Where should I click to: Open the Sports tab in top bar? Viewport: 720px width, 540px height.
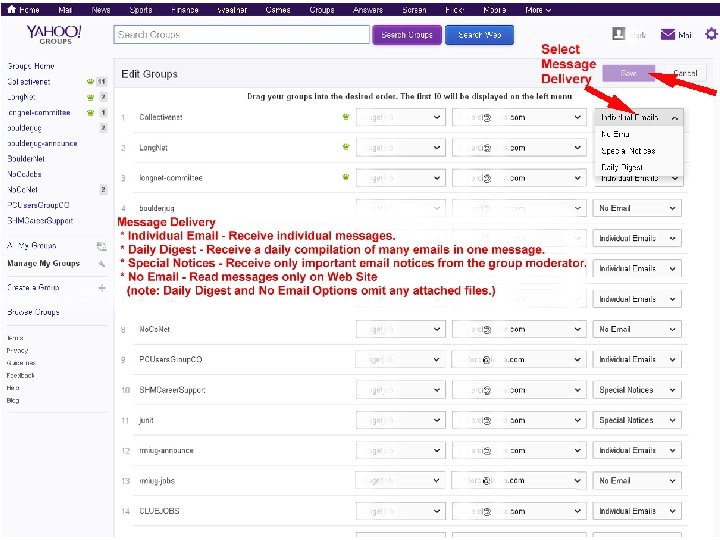141,10
